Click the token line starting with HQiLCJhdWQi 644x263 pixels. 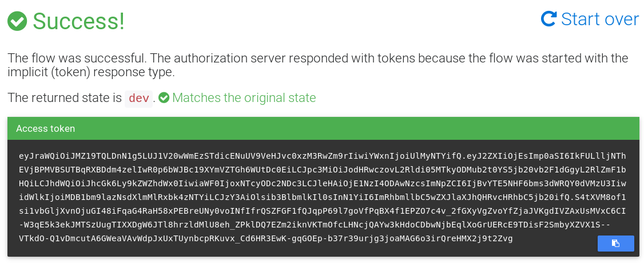click(322, 183)
